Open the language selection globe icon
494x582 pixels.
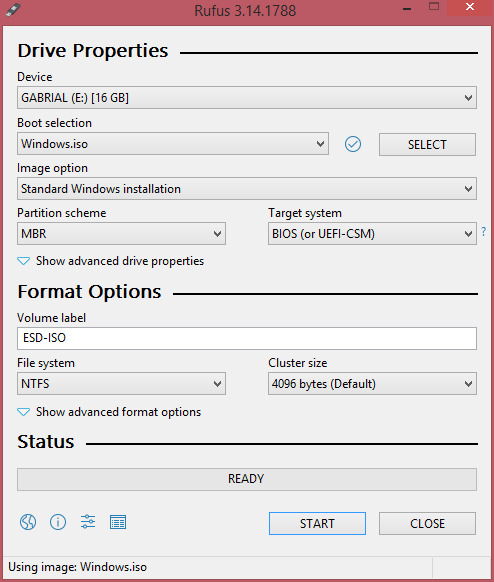pyautogui.click(x=28, y=522)
